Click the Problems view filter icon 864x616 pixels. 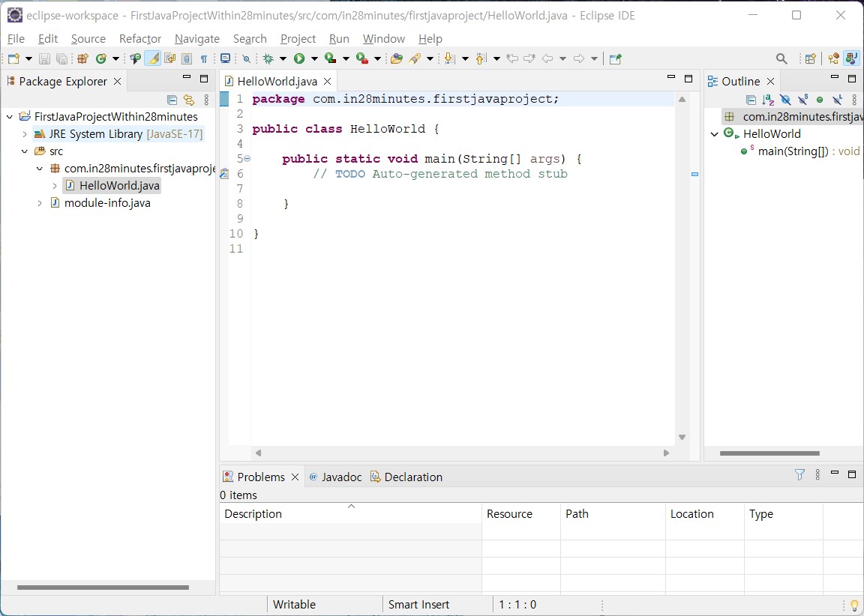(x=799, y=474)
